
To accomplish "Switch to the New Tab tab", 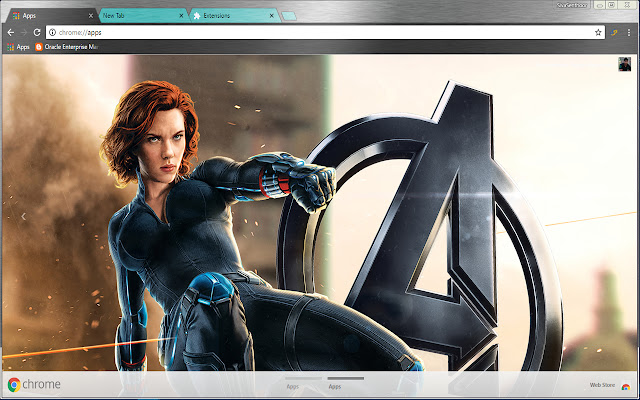I will 143,16.
